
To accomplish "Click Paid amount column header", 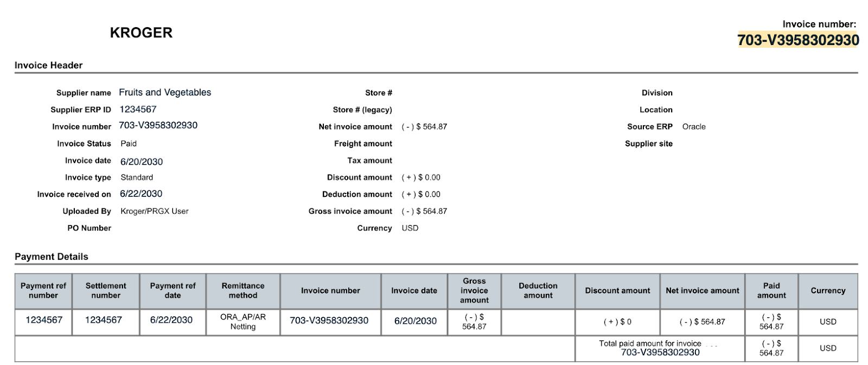I will click(771, 291).
